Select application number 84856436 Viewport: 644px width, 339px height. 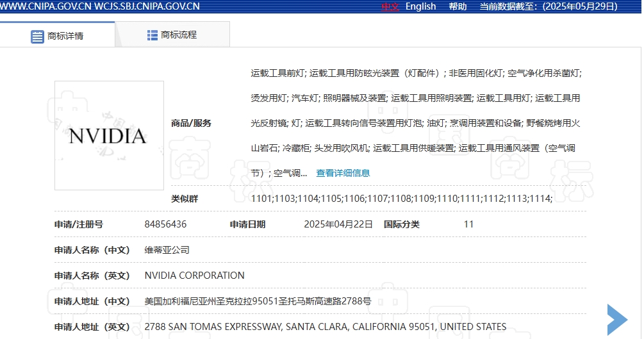click(165, 224)
